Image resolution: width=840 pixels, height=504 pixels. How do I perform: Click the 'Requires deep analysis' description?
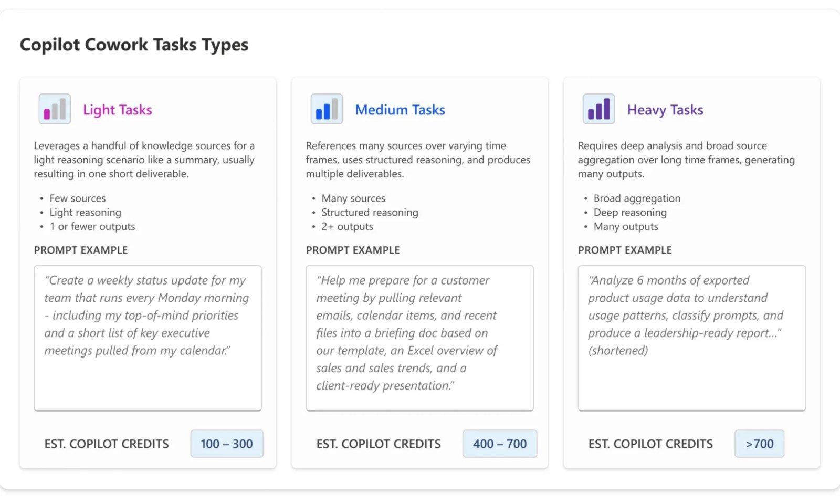point(686,160)
